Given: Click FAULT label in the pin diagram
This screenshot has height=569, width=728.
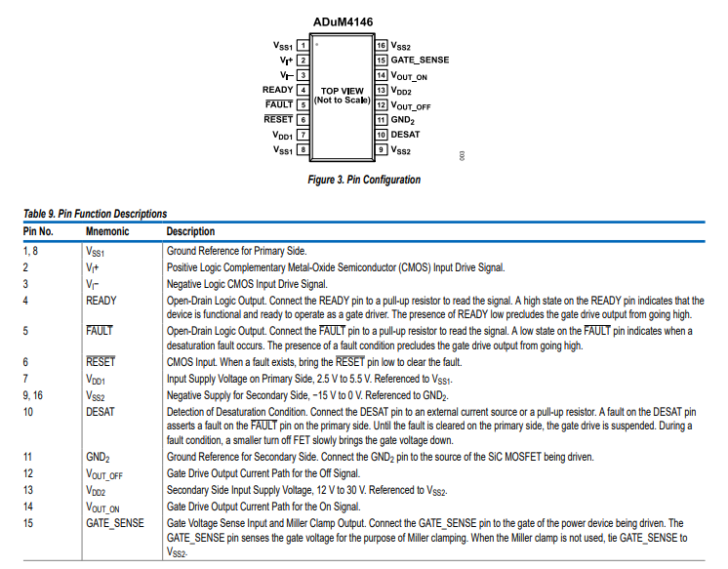Looking at the screenshot, I should click(x=279, y=104).
